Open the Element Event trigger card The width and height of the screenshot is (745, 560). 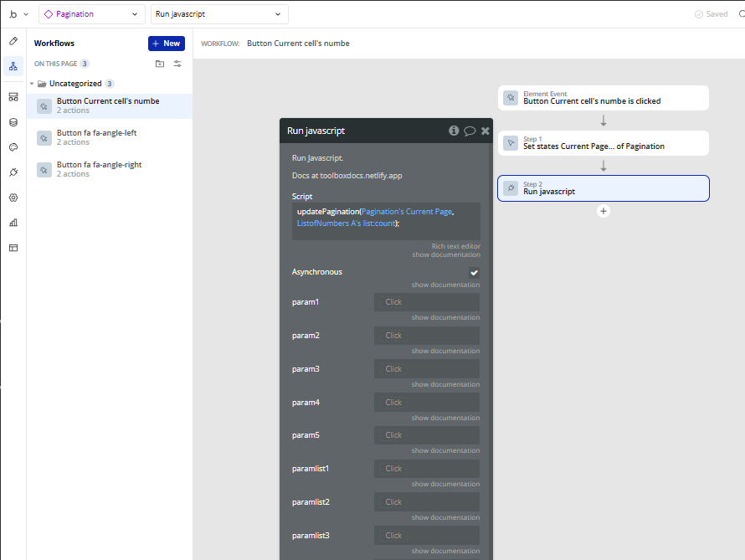[x=604, y=98]
